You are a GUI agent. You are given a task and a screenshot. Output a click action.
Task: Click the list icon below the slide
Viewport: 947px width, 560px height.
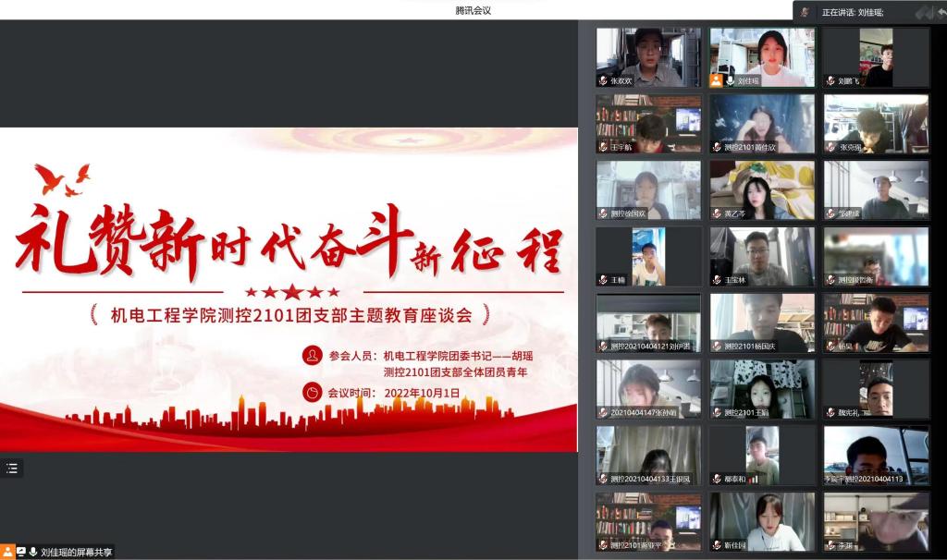point(12,469)
